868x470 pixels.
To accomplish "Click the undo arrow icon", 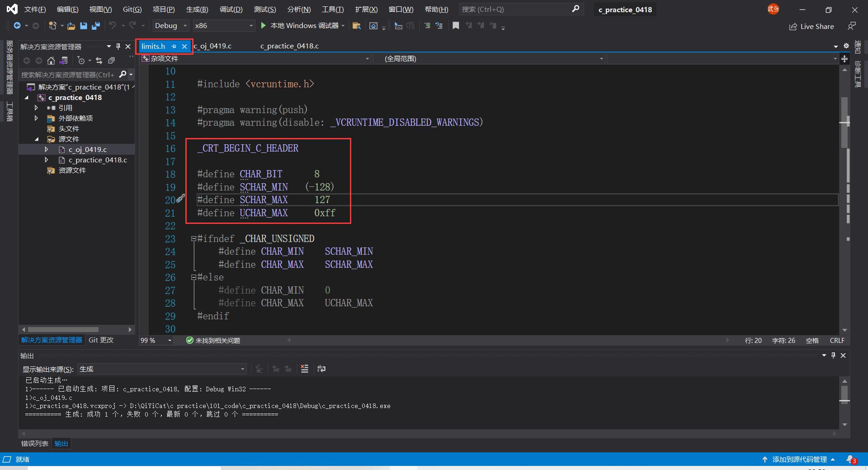I will (x=113, y=26).
